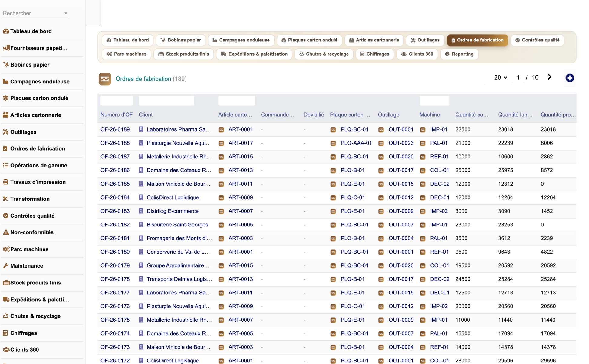Image resolution: width=589 pixels, height=364 pixels.
Task: Click the Outillages tools icon in sidebar
Action: point(6,132)
